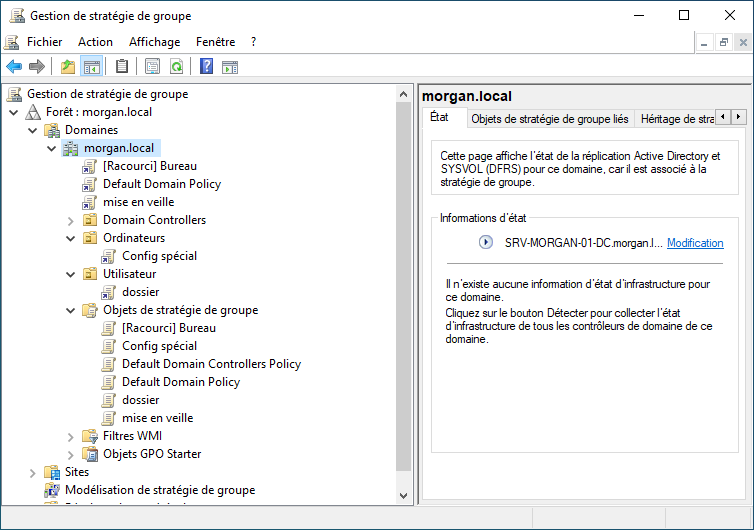Viewport: 754px width, 530px height.
Task: Toggle the show/hide console tree icon
Action: tap(91, 67)
